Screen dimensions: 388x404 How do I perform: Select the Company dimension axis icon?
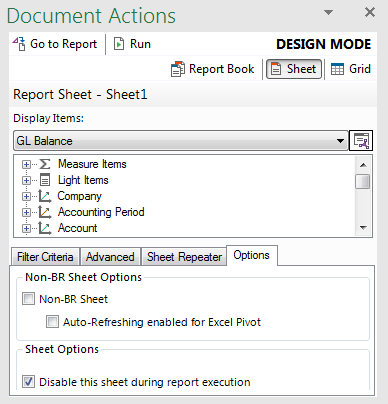45,196
